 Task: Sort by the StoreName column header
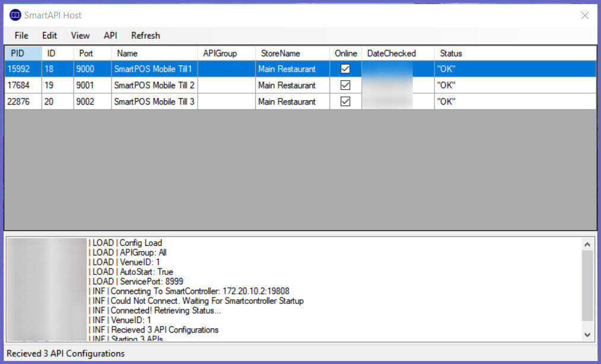tap(292, 53)
